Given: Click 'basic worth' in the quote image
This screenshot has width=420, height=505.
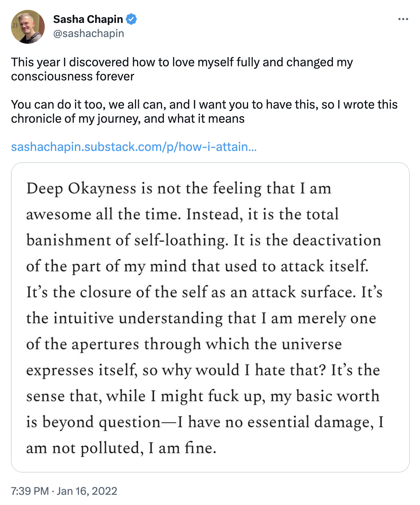Looking at the screenshot, I should tap(338, 396).
